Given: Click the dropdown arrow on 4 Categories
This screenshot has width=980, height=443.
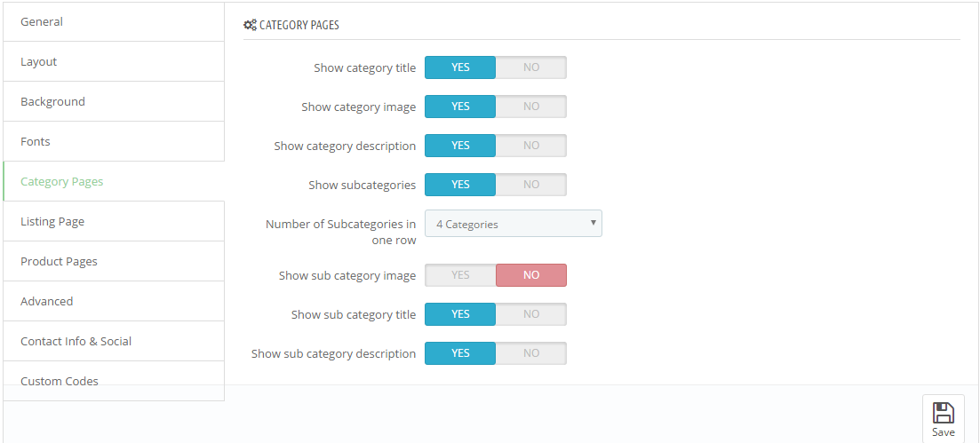Looking at the screenshot, I should pos(594,223).
